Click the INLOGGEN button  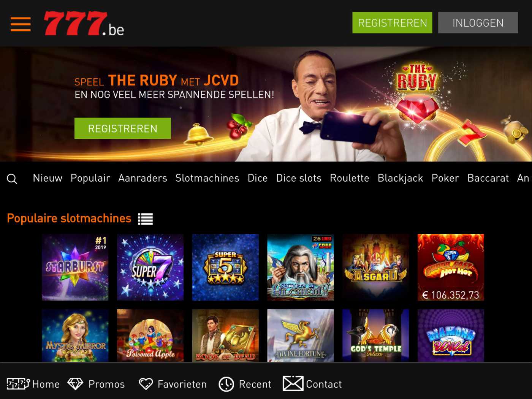pyautogui.click(x=478, y=23)
